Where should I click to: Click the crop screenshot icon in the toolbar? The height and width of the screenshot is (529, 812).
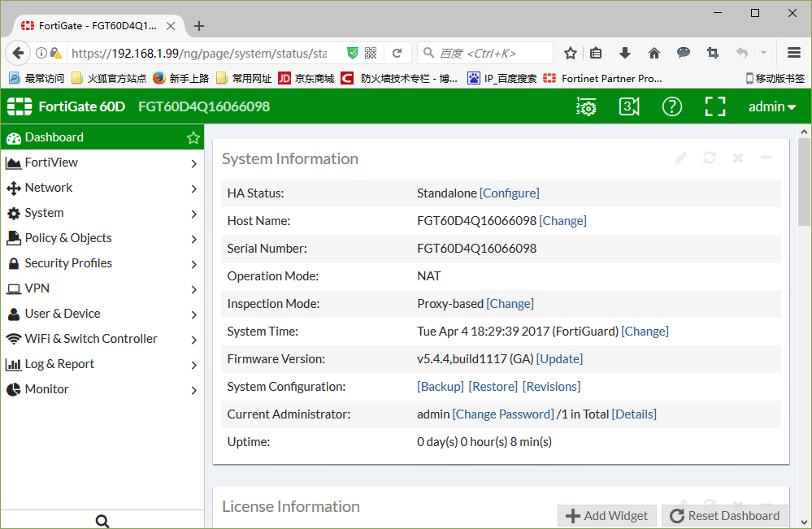coord(713,53)
